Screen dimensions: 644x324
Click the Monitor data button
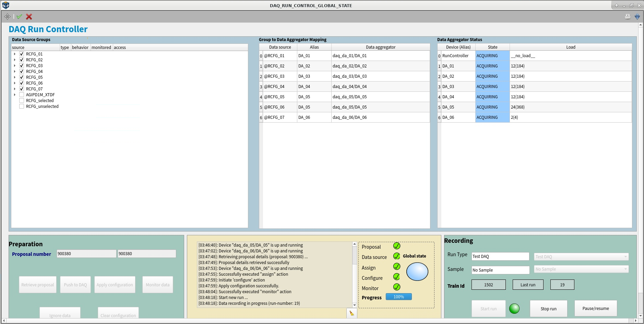[157, 284]
